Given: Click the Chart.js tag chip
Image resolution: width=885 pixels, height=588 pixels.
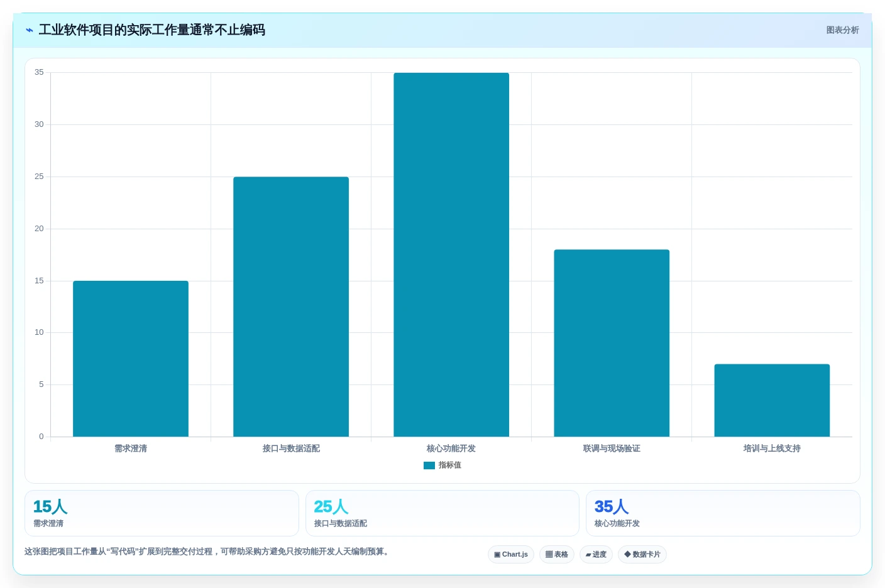Looking at the screenshot, I should [x=511, y=555].
